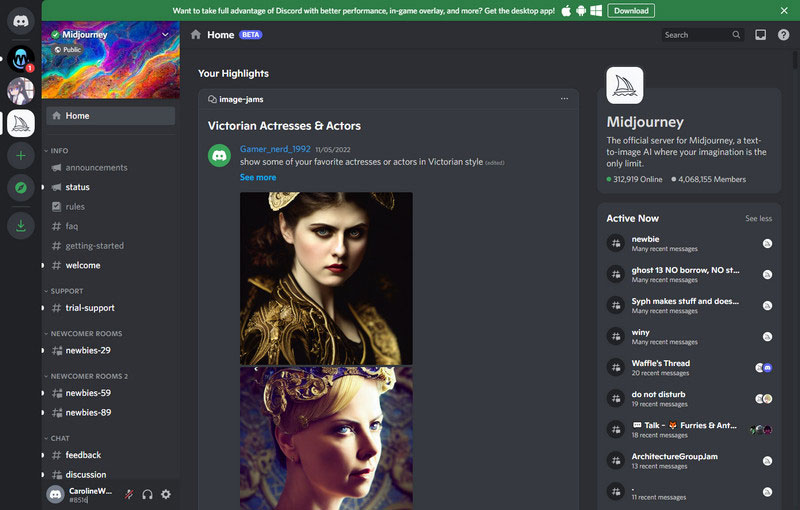
Task: Open the three-dot menu on image-jams card
Action: (x=564, y=99)
